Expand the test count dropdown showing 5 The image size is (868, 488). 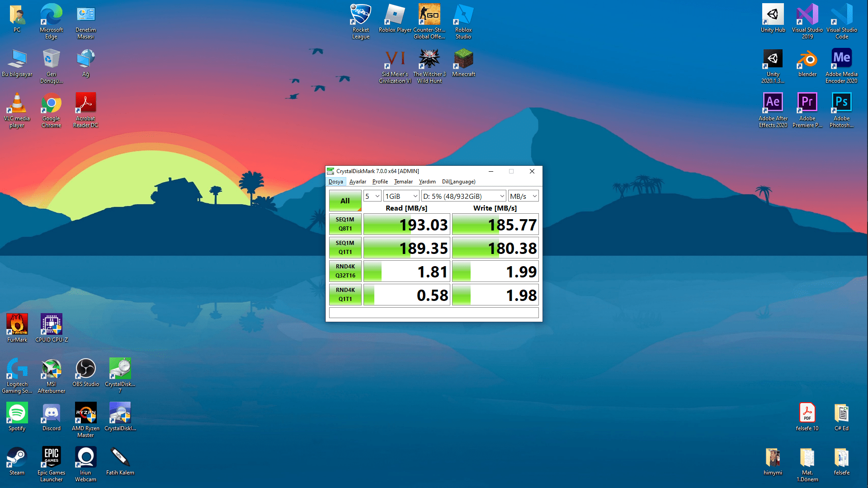click(x=373, y=196)
